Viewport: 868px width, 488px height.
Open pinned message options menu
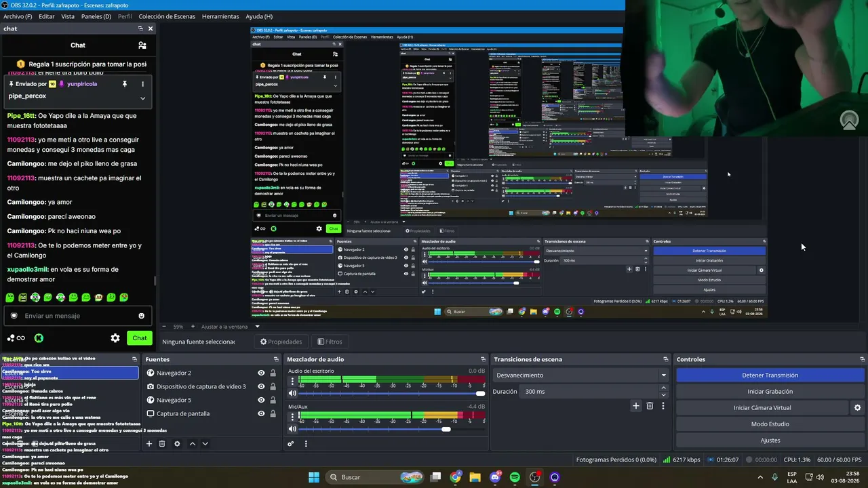142,84
